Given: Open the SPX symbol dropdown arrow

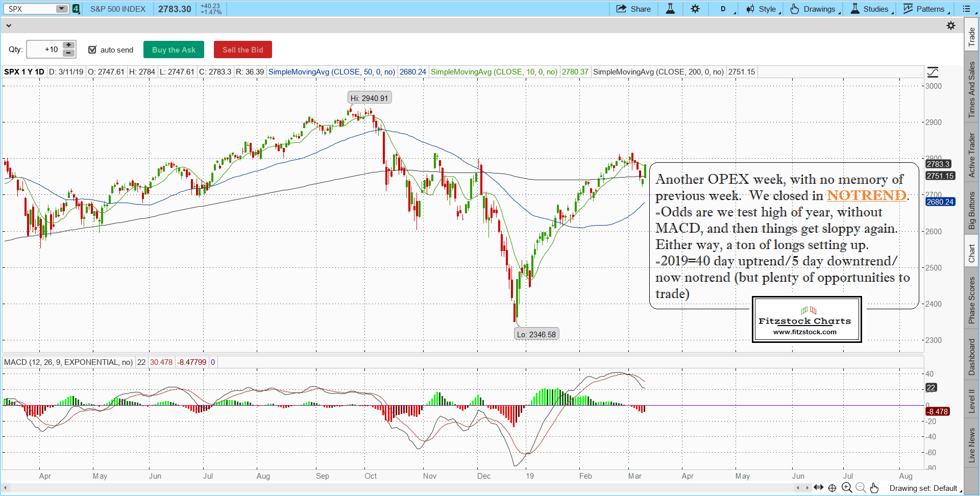Looking at the screenshot, I should (x=62, y=9).
